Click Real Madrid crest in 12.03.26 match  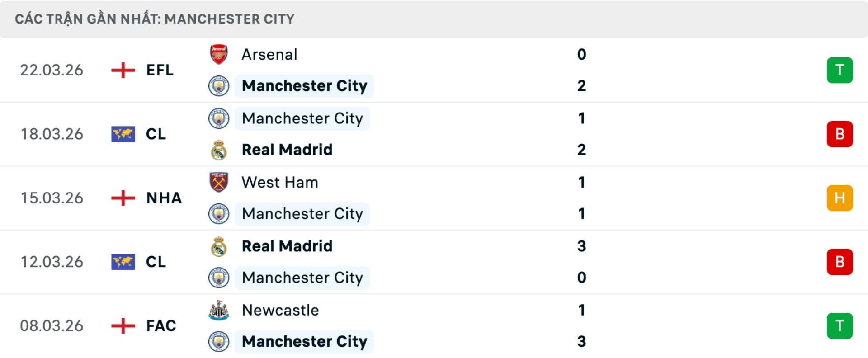[219, 246]
